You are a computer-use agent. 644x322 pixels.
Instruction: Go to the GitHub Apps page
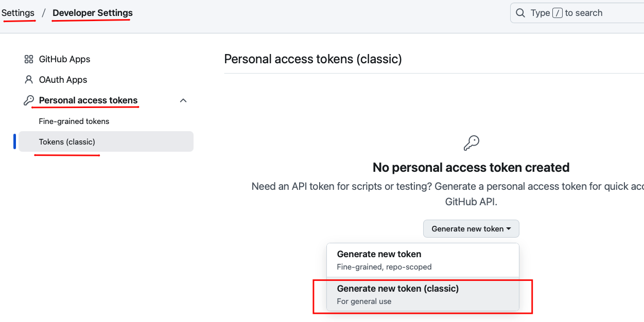[x=64, y=59]
